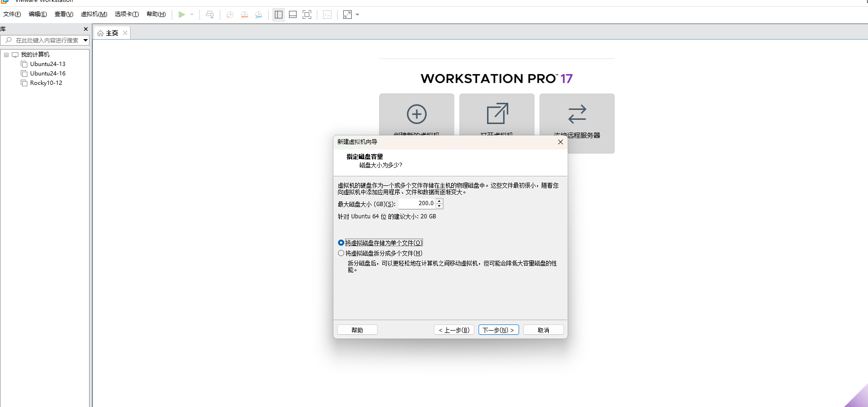Click the console view toolbar icon

coord(327,15)
